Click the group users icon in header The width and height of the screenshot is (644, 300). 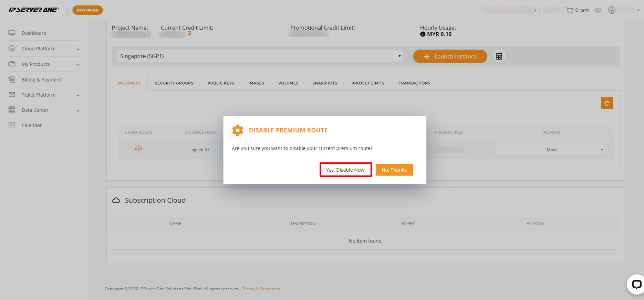click(x=598, y=10)
